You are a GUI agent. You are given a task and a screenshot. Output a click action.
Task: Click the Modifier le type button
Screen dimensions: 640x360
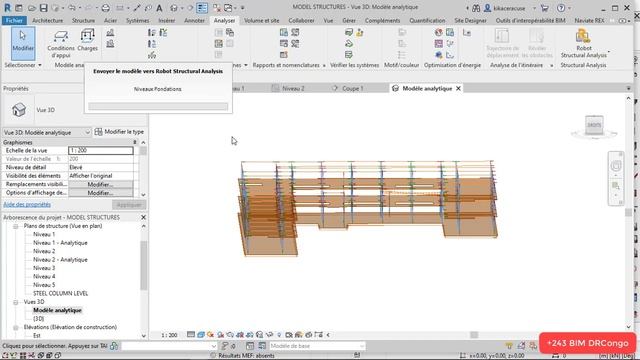pos(119,132)
